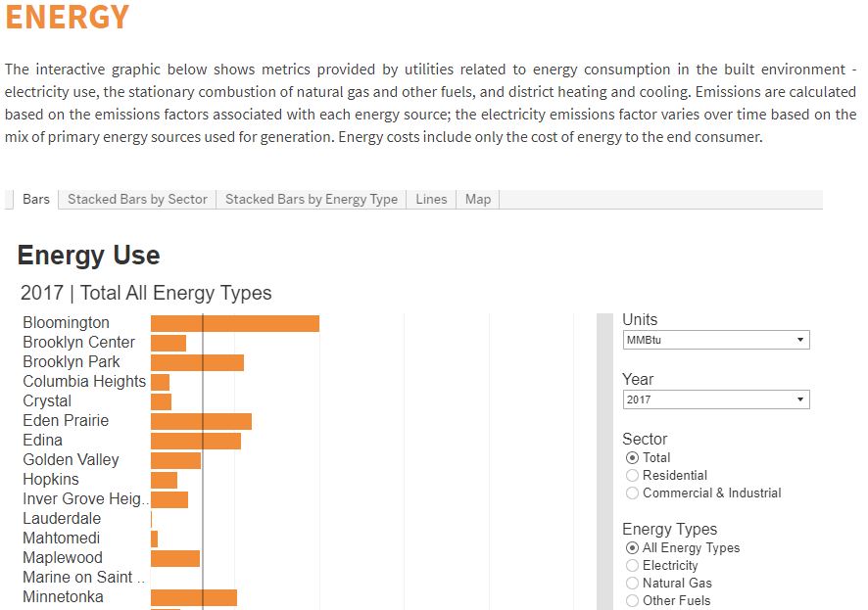Click the Lauderdale city label

click(x=62, y=518)
